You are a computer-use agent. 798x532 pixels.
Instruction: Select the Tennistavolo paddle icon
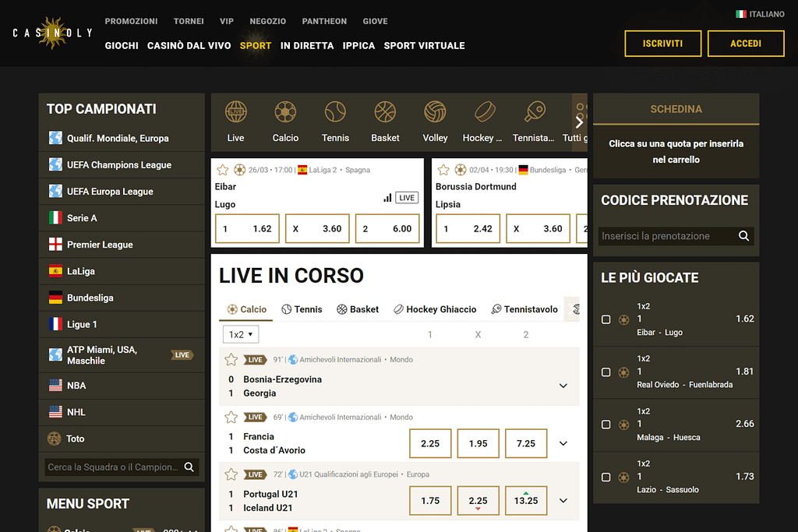pos(535,112)
